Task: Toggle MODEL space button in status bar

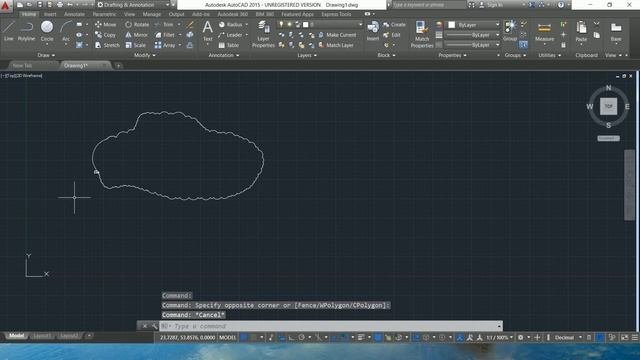Action: pos(227,337)
